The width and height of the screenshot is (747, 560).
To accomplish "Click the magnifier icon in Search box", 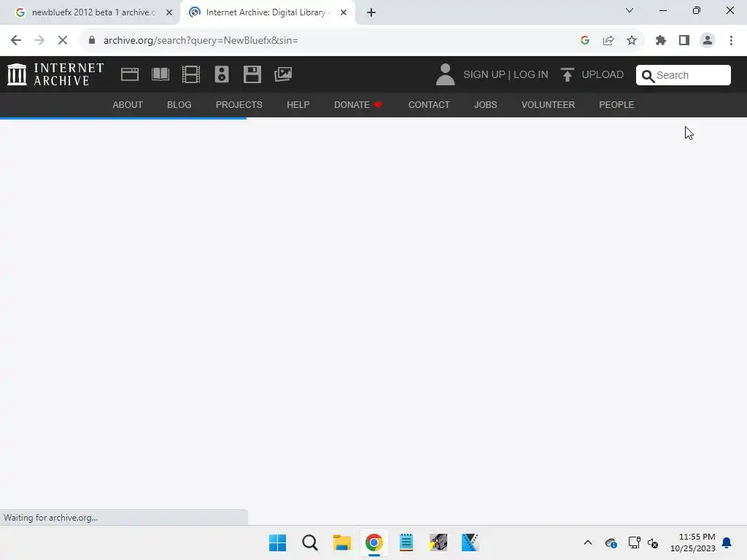I will pyautogui.click(x=648, y=76).
